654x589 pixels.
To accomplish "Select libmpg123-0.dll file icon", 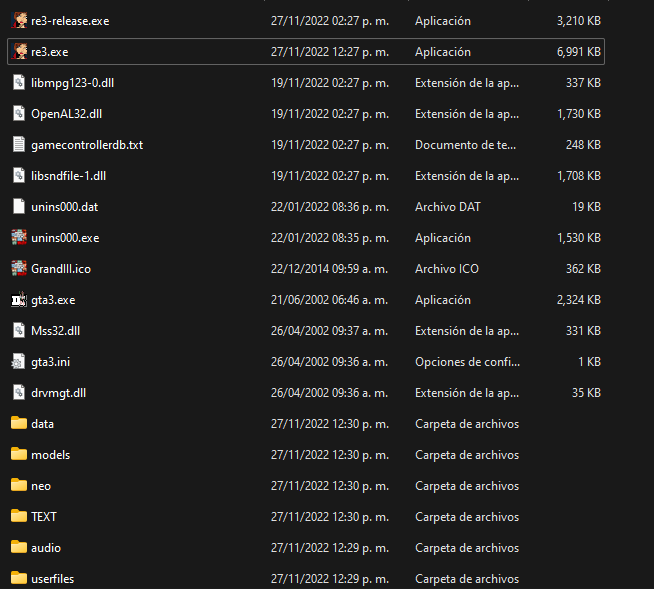I will pyautogui.click(x=19, y=82).
